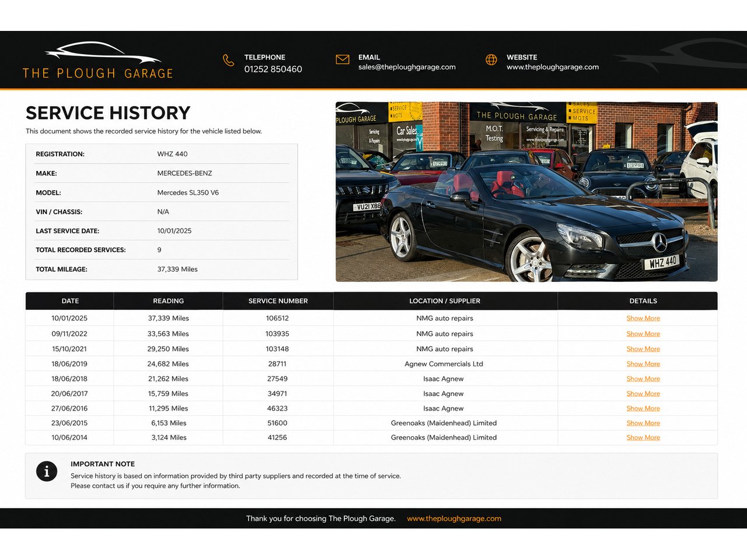Click the service number cell 103935

pos(277,334)
